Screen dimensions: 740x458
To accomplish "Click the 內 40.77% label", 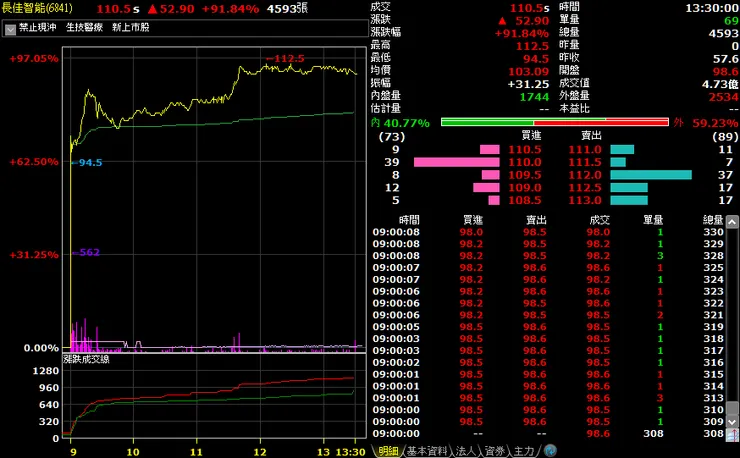I will [x=400, y=123].
